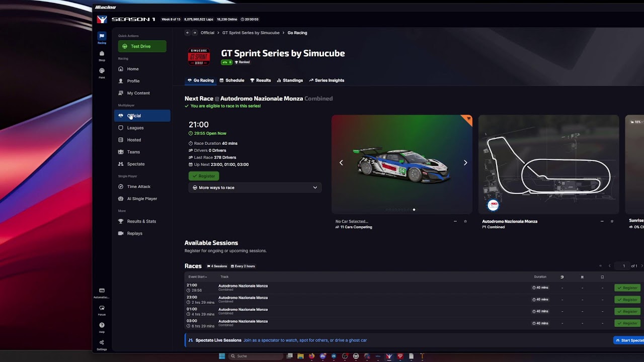Open the Shop section

[102, 56]
